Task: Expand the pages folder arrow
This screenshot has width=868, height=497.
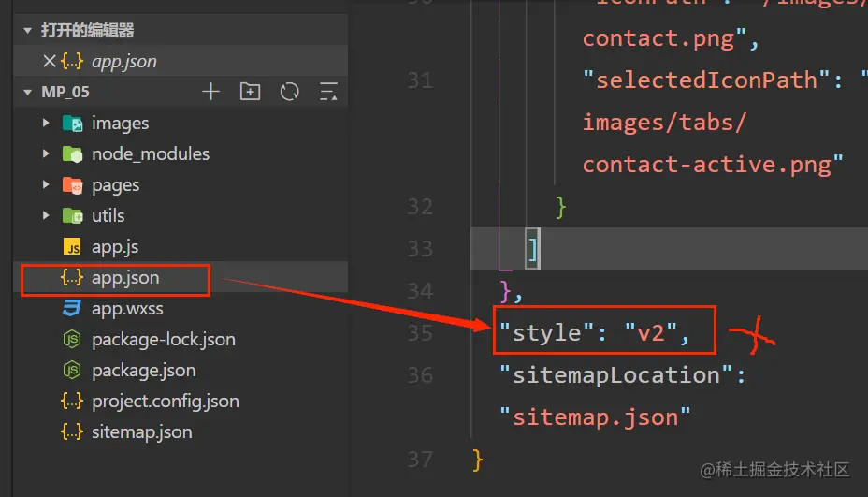Action: pos(46,185)
